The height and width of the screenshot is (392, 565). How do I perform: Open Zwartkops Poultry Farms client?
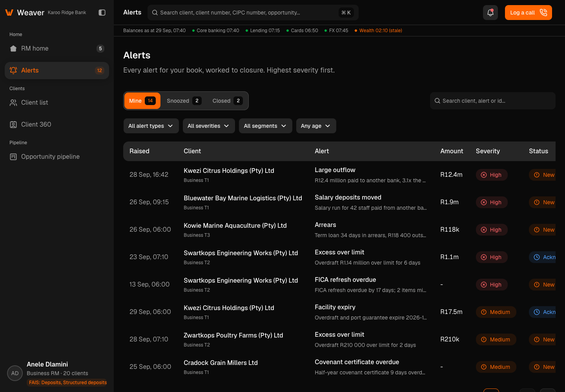coord(233,336)
